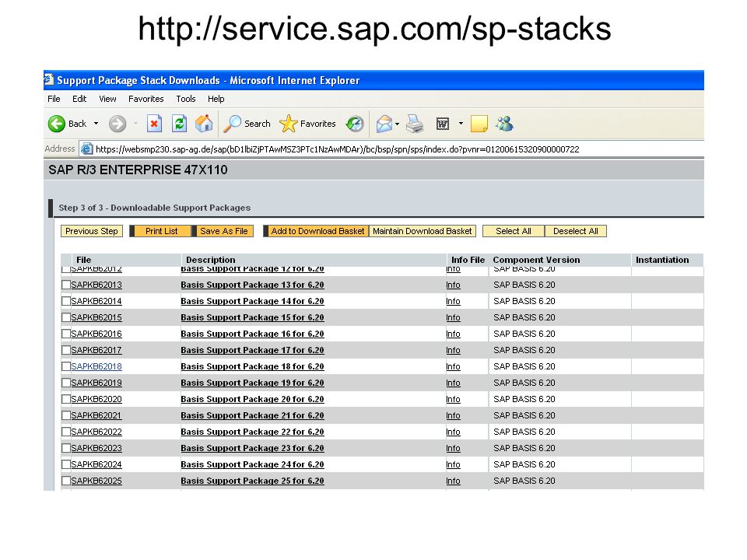The width and height of the screenshot is (747, 560).
Task: Click Deselect All button
Action: [x=576, y=231]
